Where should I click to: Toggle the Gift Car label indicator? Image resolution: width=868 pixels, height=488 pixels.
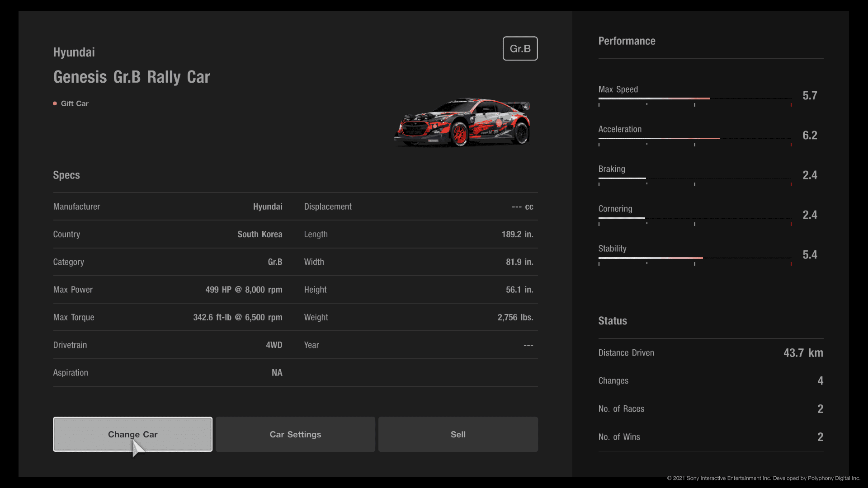tap(54, 103)
